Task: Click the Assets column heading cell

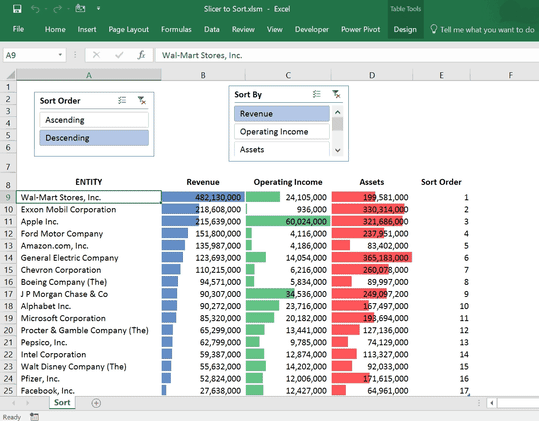Action: click(372, 182)
